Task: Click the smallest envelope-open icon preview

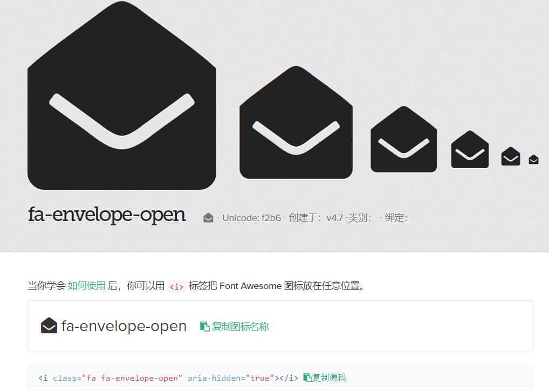Action: point(533,160)
